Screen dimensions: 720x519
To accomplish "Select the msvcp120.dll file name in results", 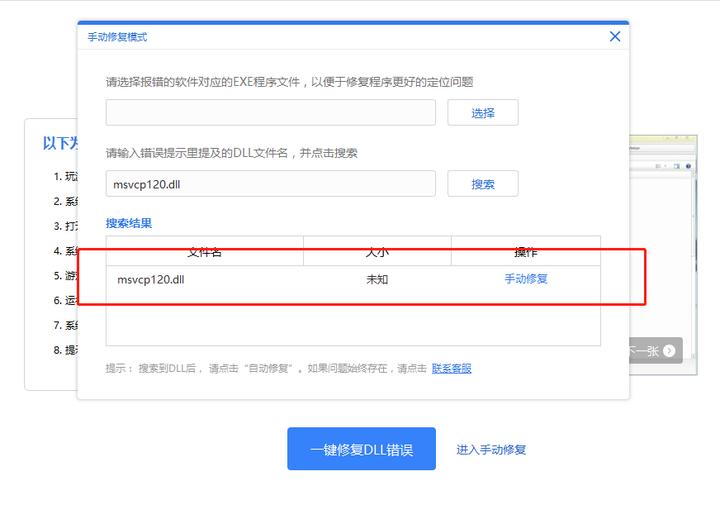I will tap(151, 279).
